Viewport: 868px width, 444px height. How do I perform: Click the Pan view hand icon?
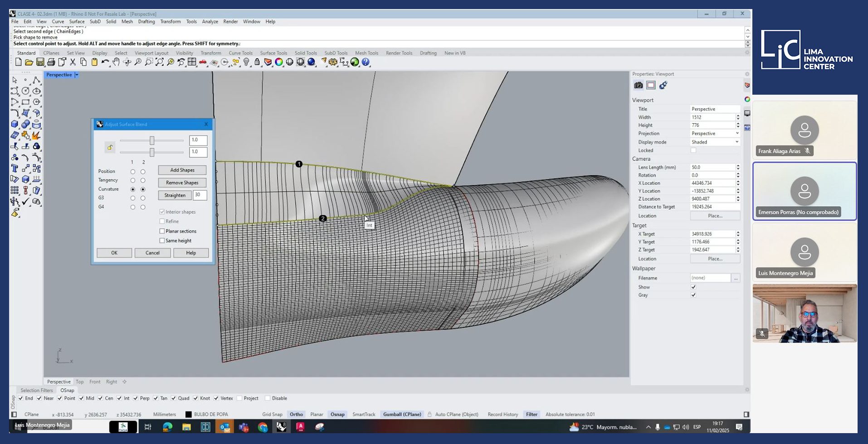click(116, 62)
